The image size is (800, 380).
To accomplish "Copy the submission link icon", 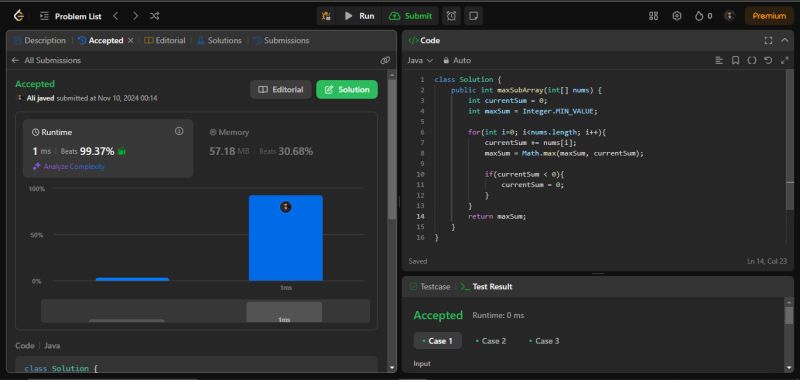I will tap(385, 60).
